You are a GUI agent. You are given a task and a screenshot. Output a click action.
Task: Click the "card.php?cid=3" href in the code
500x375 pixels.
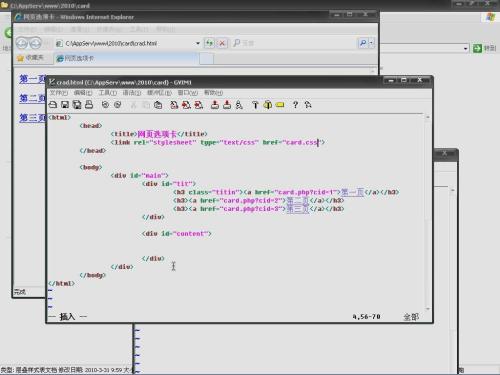click(x=252, y=209)
